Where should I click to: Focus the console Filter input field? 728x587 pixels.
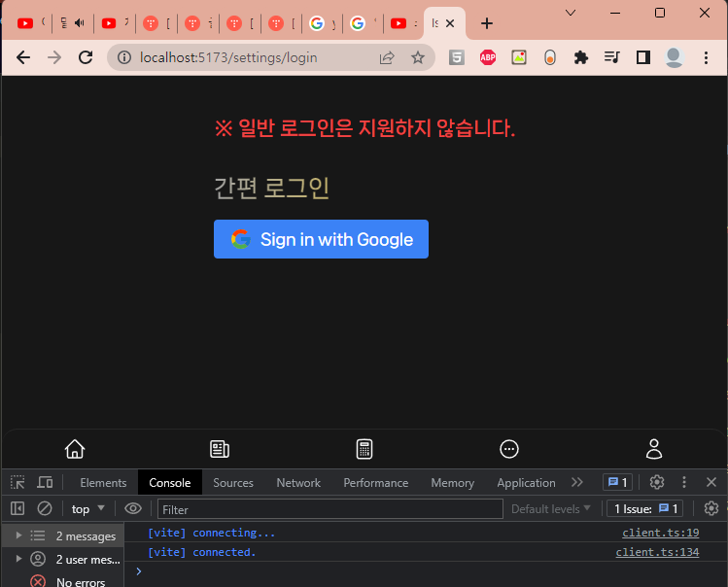(x=330, y=509)
